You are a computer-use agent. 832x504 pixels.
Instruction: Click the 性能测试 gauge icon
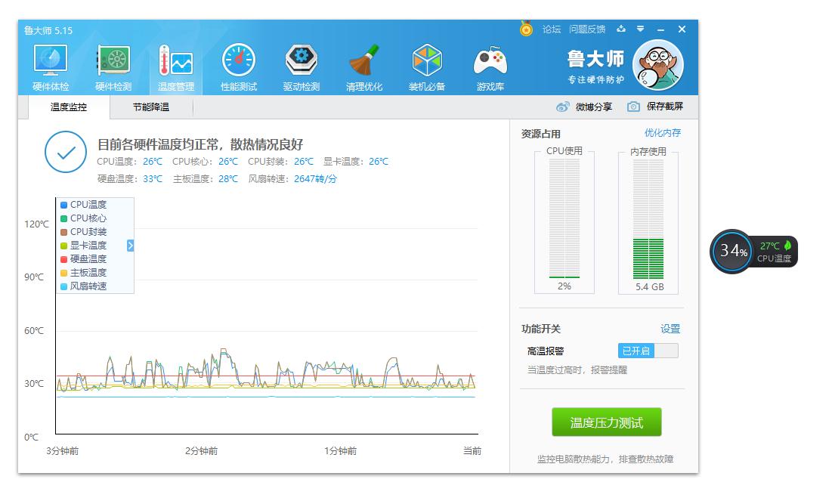click(239, 62)
